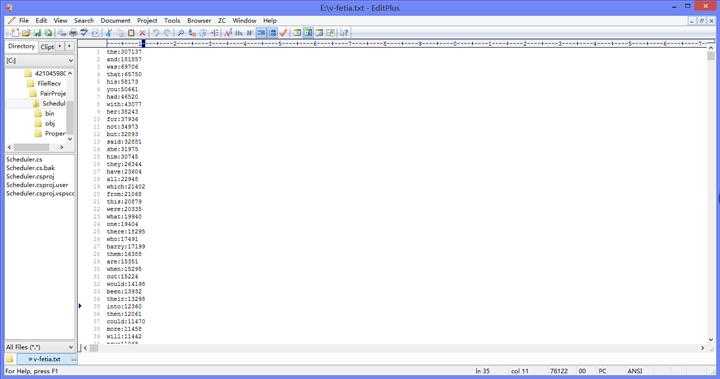This screenshot has height=379, width=720.
Task: Run the spell check ABC icon
Action: pos(84,33)
